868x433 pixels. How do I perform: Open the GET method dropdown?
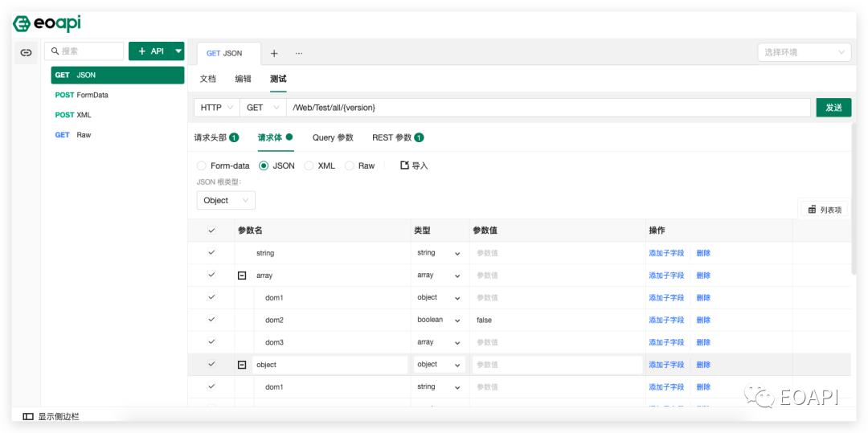[263, 108]
